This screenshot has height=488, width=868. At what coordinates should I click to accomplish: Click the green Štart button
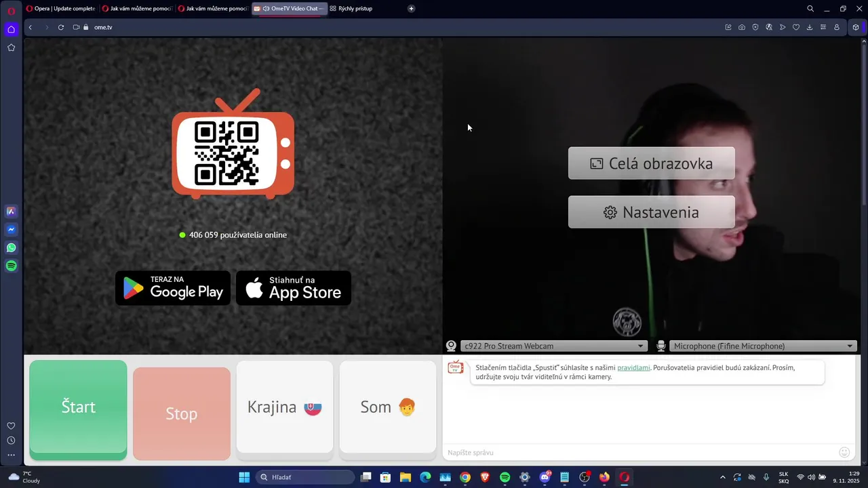coord(78,407)
